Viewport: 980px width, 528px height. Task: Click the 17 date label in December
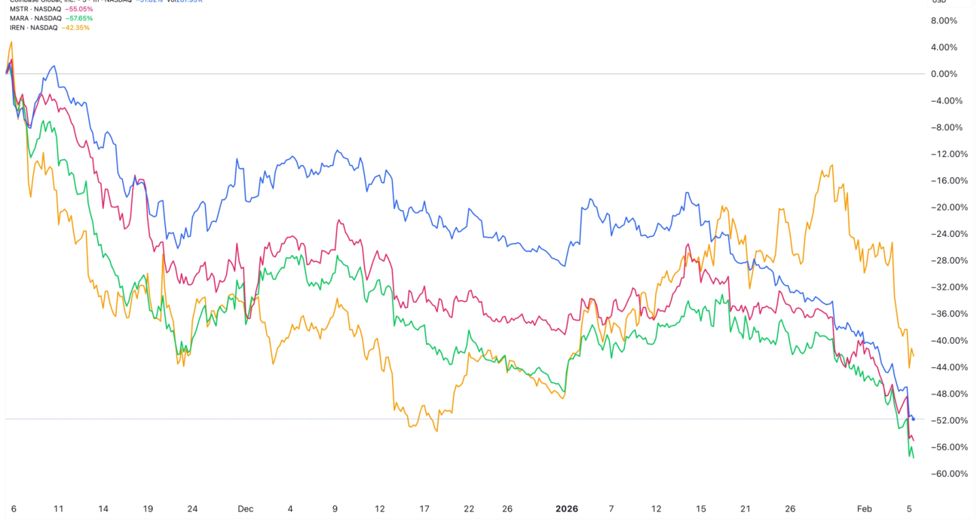pyautogui.click(x=424, y=508)
